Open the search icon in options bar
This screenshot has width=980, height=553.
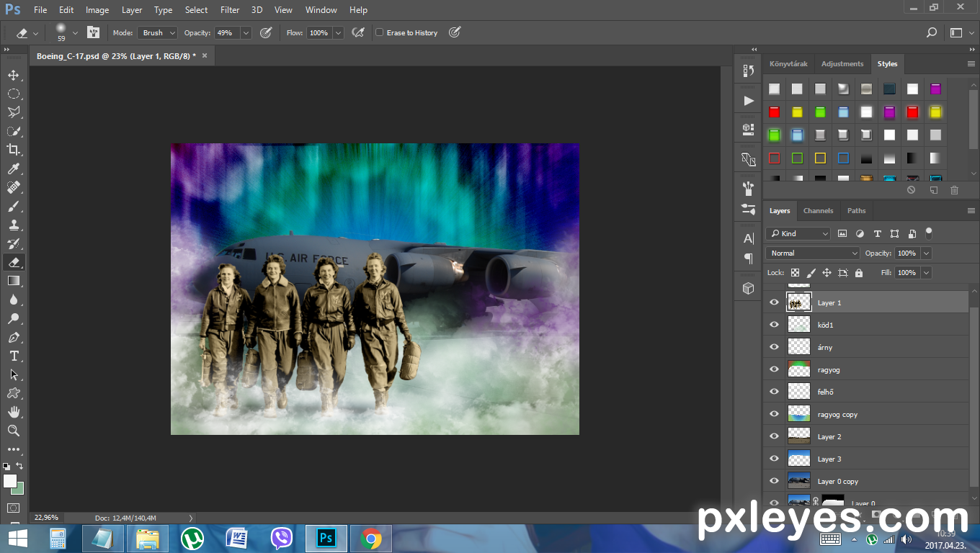932,32
